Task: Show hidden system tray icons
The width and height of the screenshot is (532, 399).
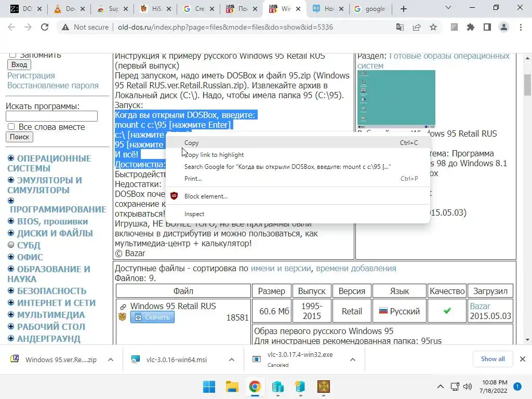Action: tap(441, 387)
